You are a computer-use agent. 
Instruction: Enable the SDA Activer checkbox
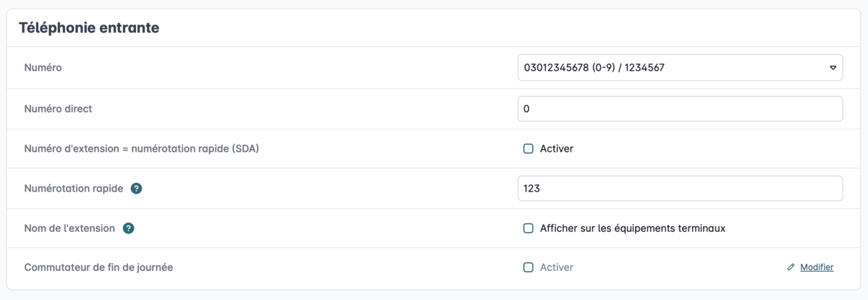[x=528, y=149]
